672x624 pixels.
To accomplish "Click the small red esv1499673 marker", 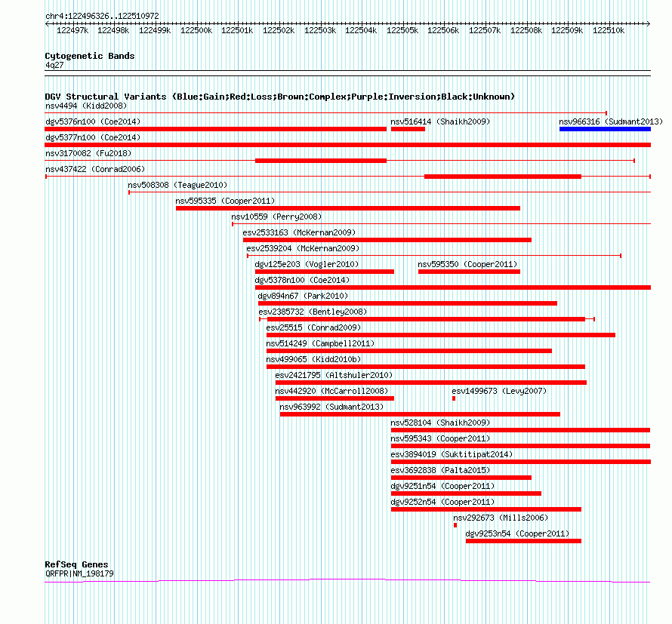I will [454, 398].
